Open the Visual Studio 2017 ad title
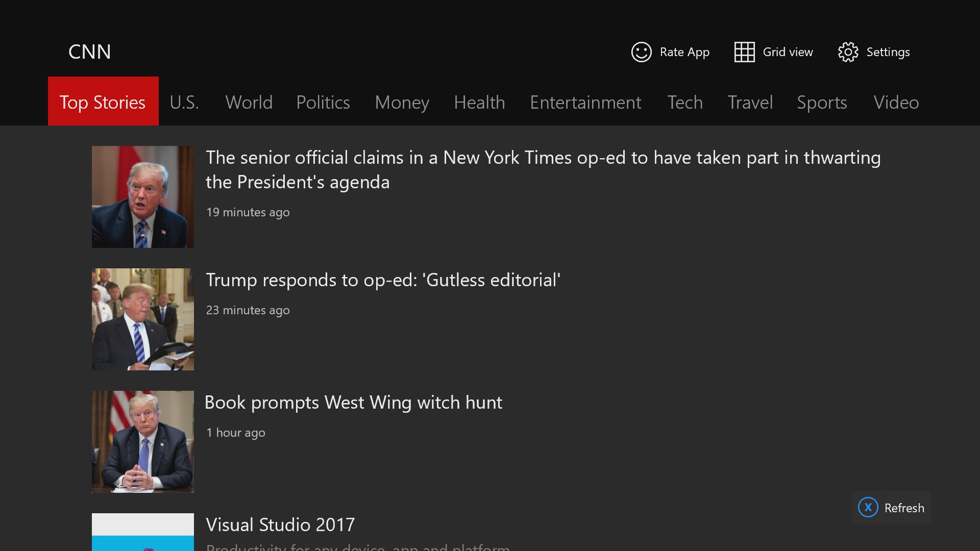The width and height of the screenshot is (980, 551). point(280,525)
